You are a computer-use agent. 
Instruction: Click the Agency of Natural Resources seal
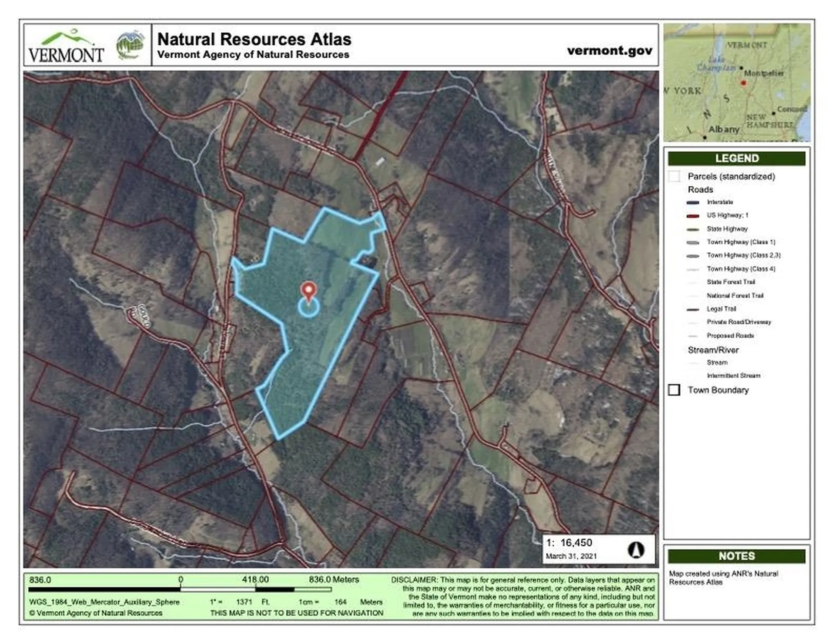(x=130, y=45)
